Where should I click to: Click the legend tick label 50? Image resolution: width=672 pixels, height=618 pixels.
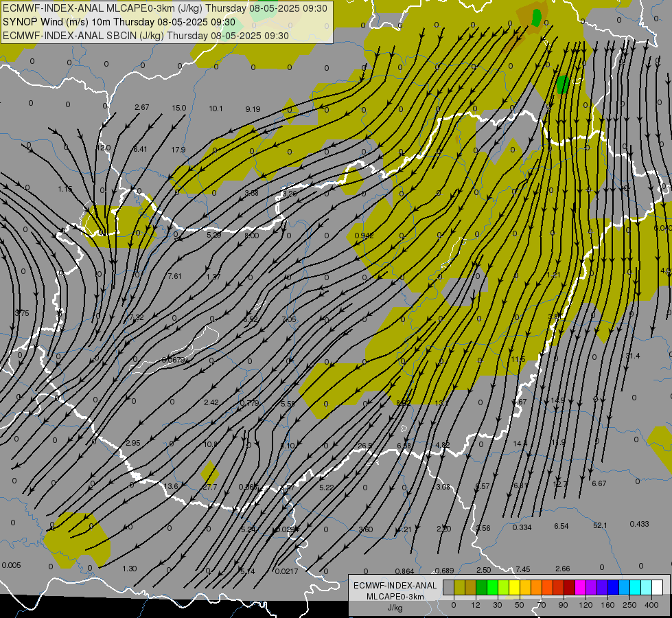520,605
